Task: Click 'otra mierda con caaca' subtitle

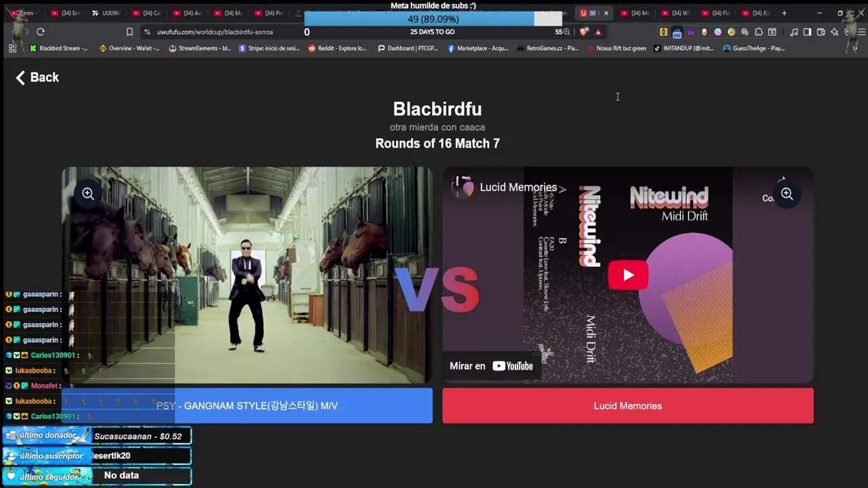Action: 437,127
